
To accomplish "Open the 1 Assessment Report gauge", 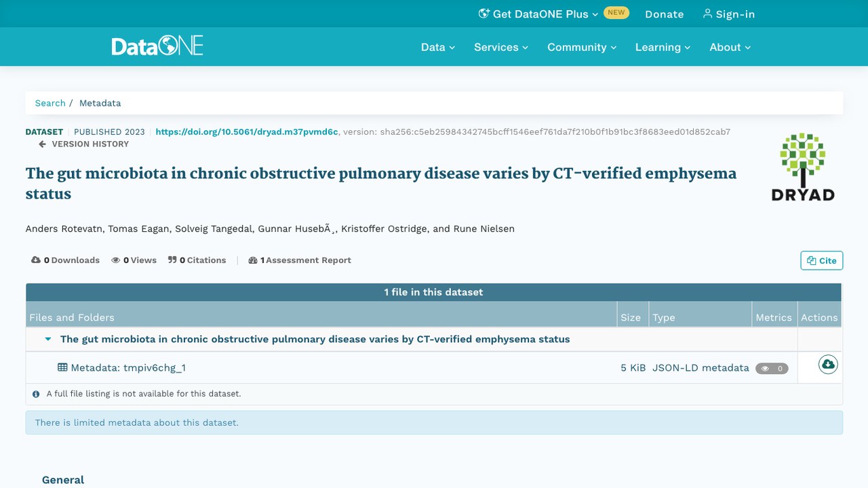I will pyautogui.click(x=300, y=260).
